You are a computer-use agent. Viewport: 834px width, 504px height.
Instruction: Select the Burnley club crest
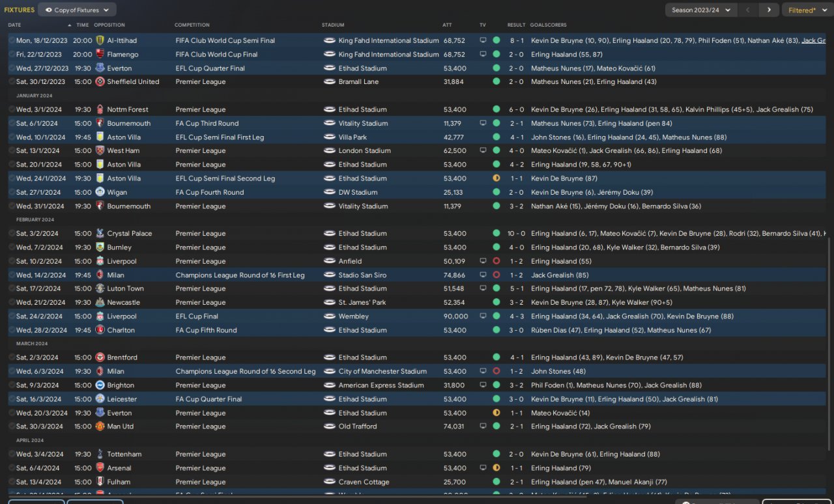tap(100, 247)
